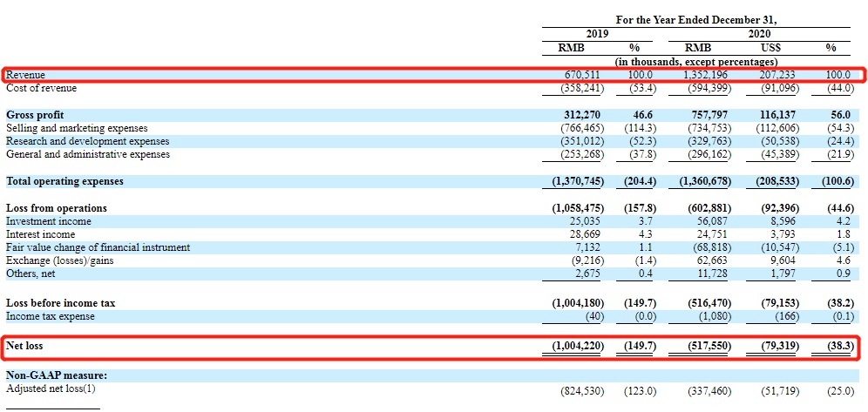Select the Cost of revenue label

[41, 88]
